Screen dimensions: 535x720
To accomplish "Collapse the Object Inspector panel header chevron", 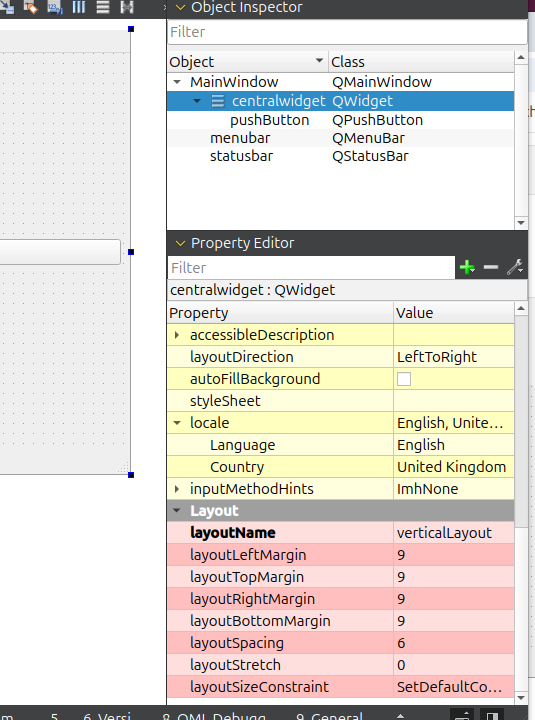I will (180, 7).
